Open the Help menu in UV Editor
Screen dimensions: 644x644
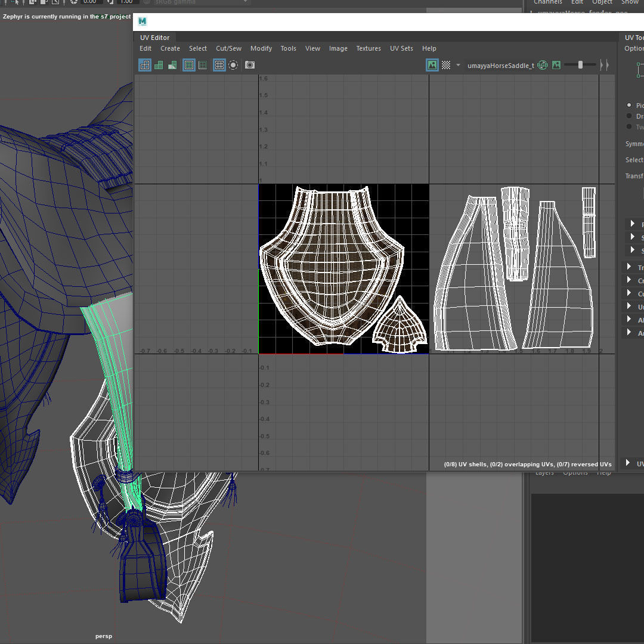(429, 48)
